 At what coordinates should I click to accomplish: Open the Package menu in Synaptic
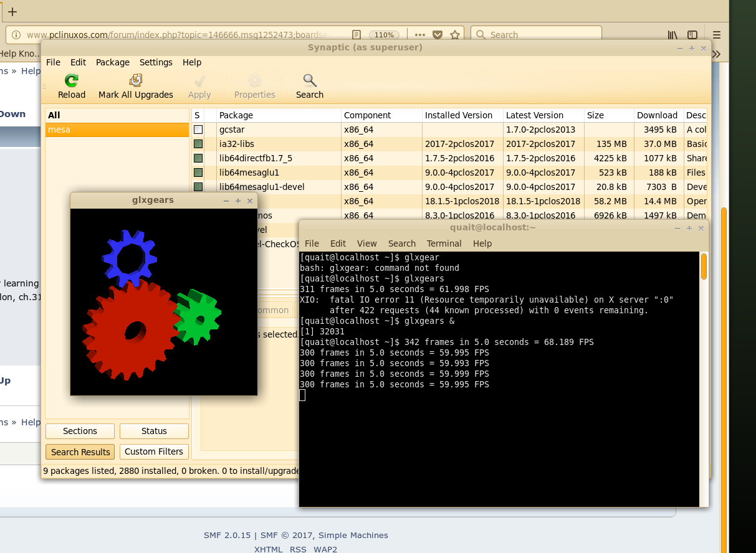tap(112, 62)
